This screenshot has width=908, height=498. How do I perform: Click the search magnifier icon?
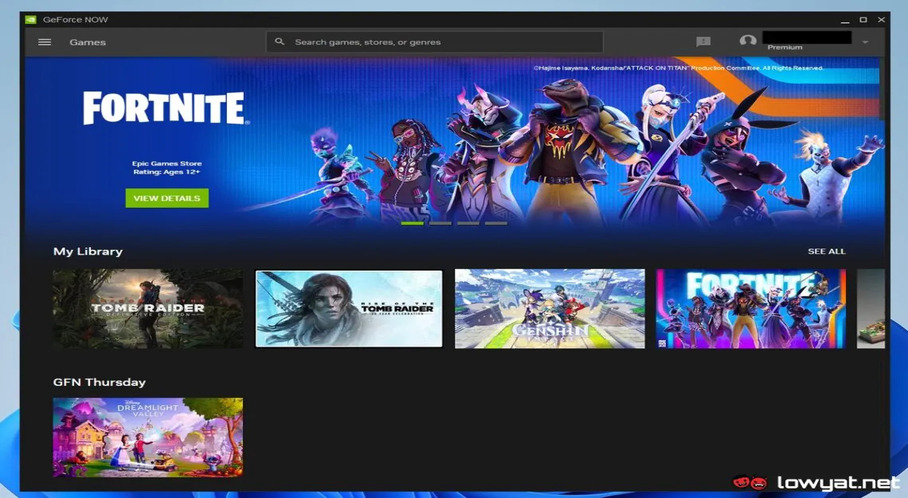(x=280, y=42)
